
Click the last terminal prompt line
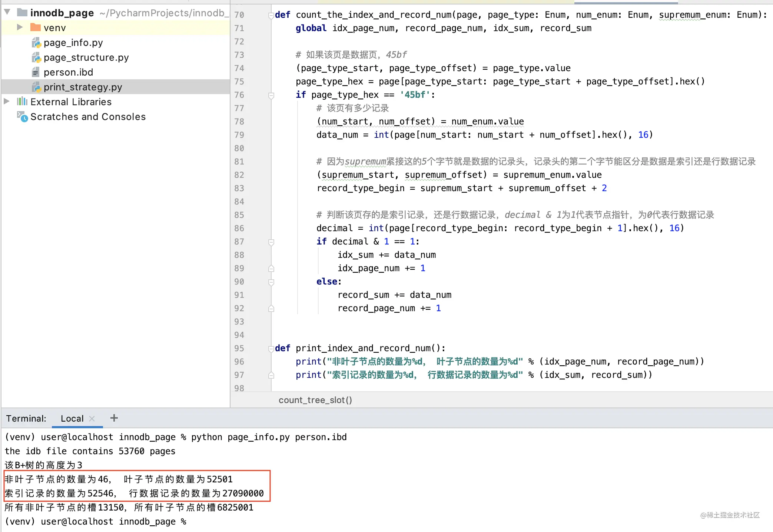click(x=95, y=522)
